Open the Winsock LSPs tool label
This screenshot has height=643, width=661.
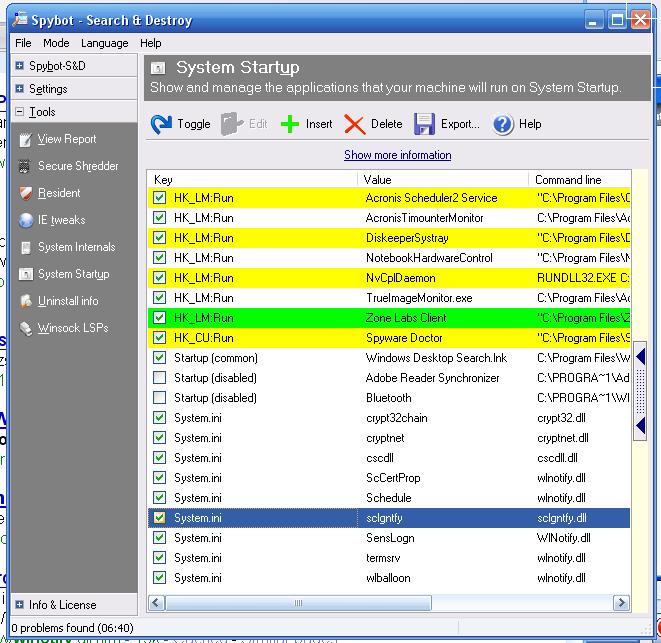coord(73,328)
